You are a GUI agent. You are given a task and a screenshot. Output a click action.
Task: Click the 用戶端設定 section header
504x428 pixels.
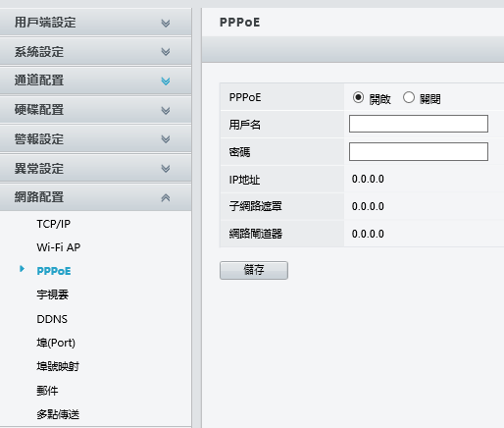pyautogui.click(x=95, y=23)
